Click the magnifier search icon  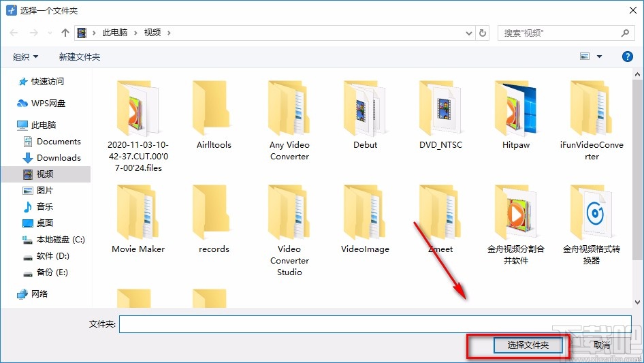[x=625, y=33]
